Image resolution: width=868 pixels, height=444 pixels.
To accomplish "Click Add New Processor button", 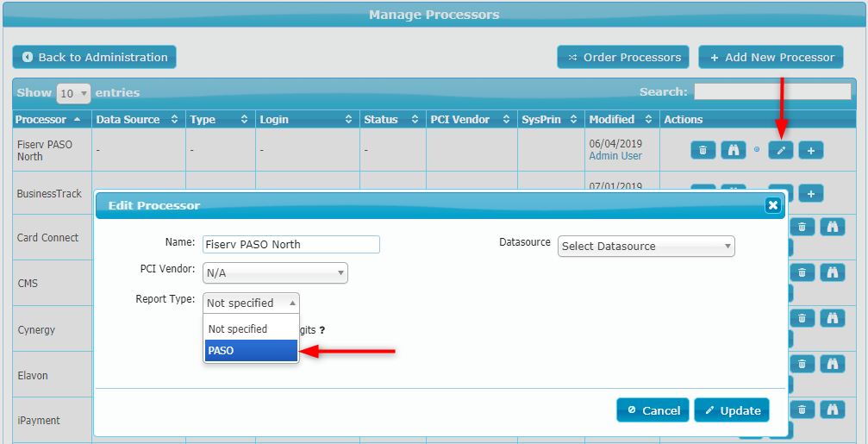I will click(x=771, y=57).
